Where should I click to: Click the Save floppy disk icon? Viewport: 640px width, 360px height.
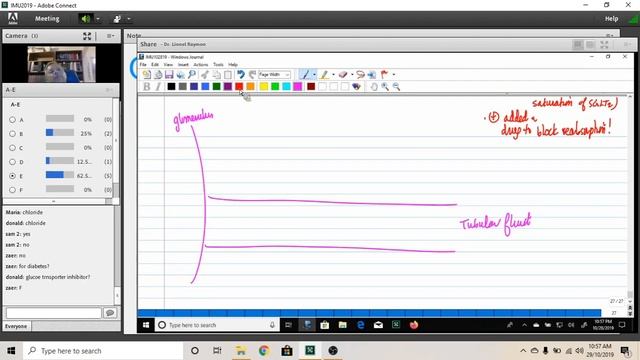coord(169,74)
